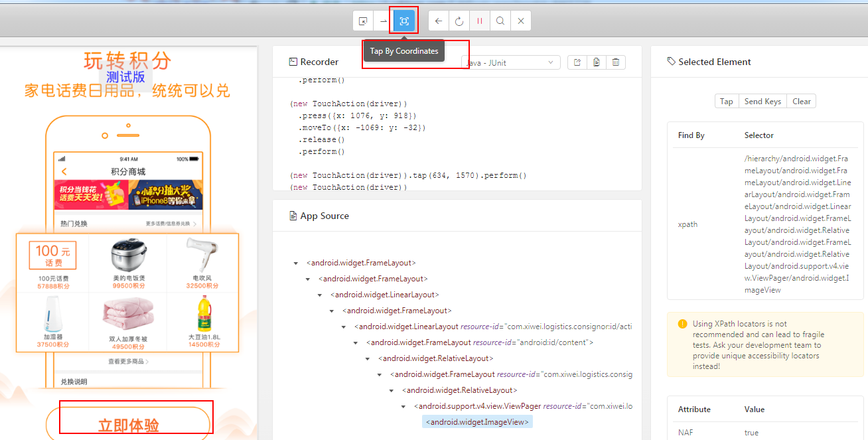Select FrameLayout row with com.xiwei.logistics.consig id
Screen dimensions: 868x440
(511, 374)
